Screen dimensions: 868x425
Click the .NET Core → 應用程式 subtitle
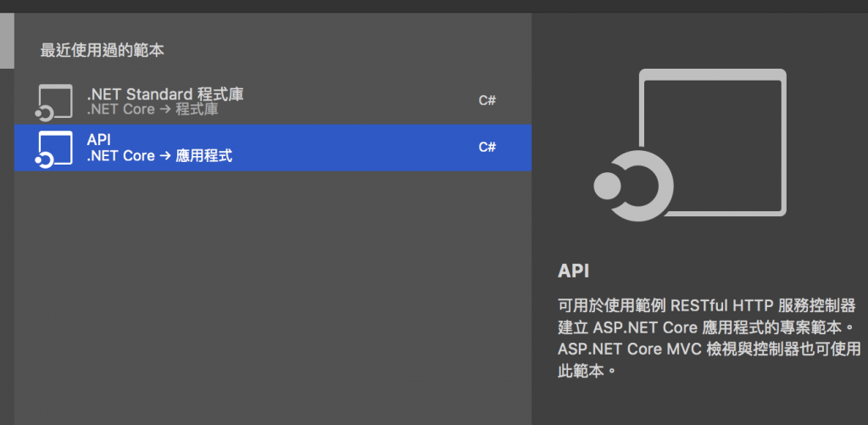159,156
